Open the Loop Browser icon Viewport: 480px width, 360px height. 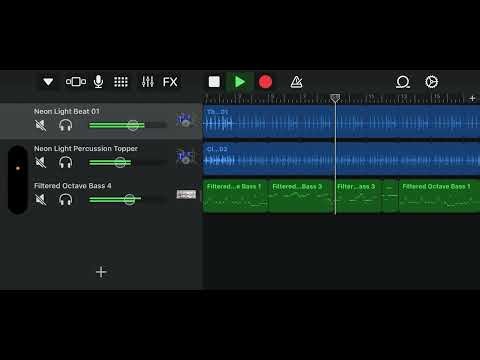(403, 82)
